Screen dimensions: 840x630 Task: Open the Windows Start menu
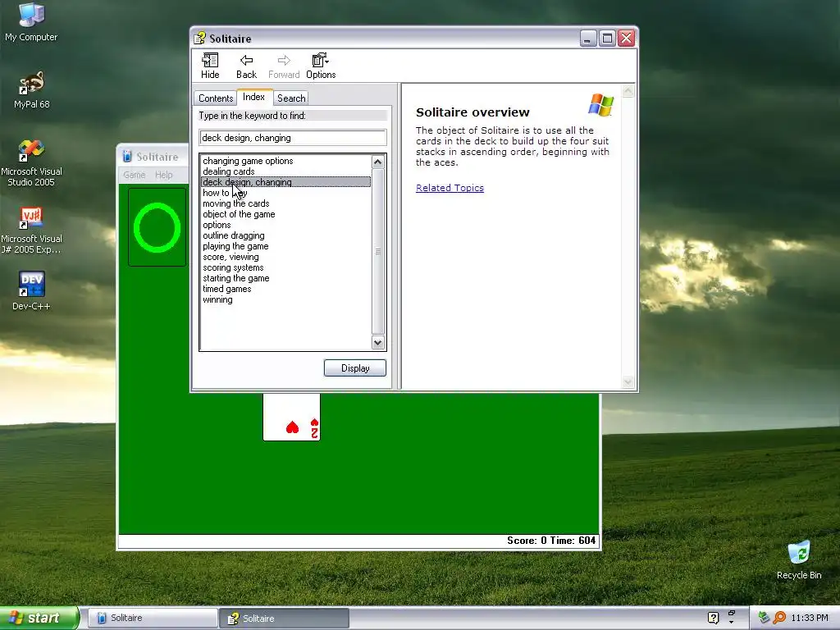coord(39,618)
